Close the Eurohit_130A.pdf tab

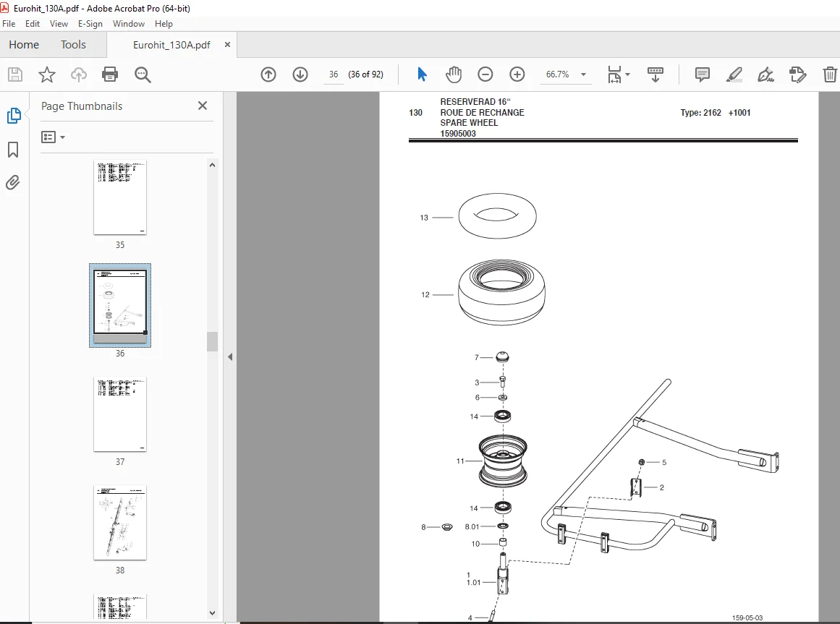coord(227,44)
